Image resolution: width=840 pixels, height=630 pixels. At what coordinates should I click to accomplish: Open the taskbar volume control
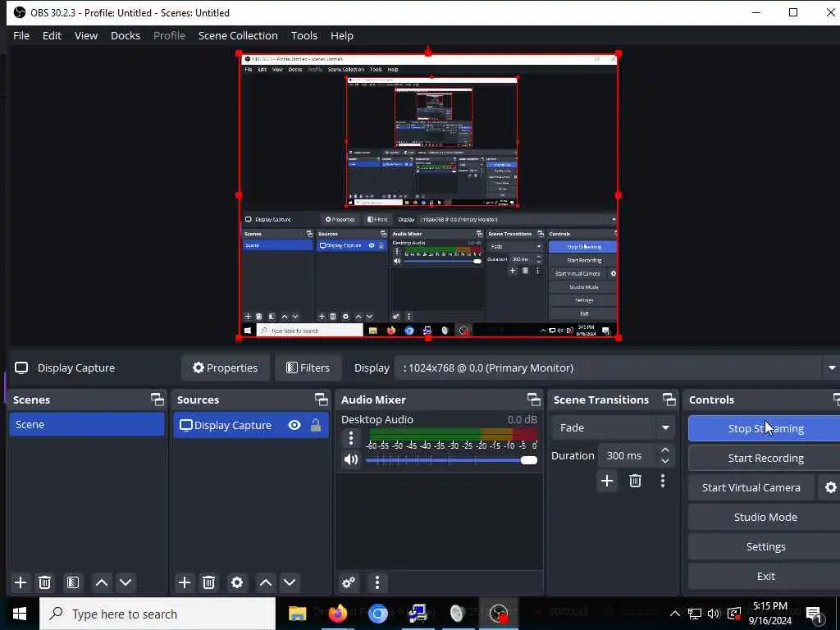(714, 614)
